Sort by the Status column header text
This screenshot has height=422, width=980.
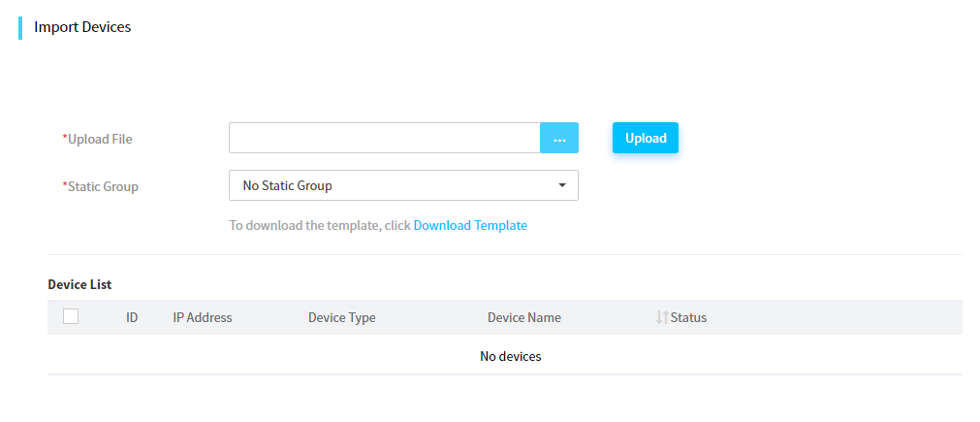point(689,317)
